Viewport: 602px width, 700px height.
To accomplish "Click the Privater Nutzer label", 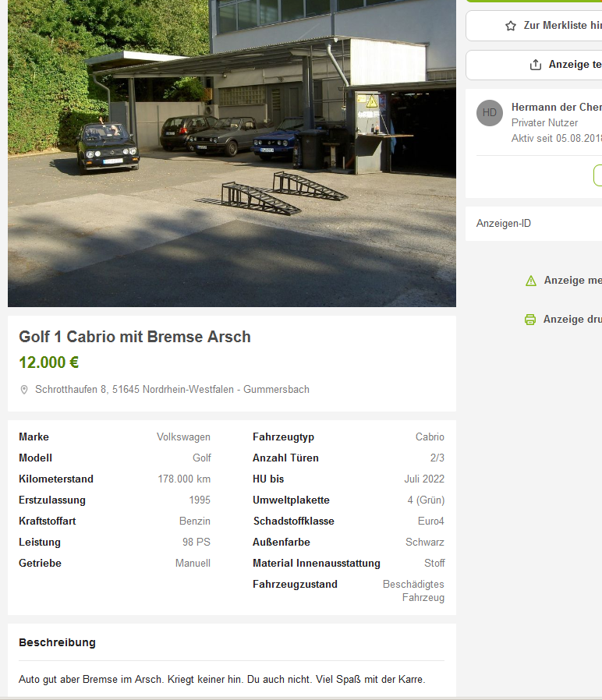I will [544, 123].
